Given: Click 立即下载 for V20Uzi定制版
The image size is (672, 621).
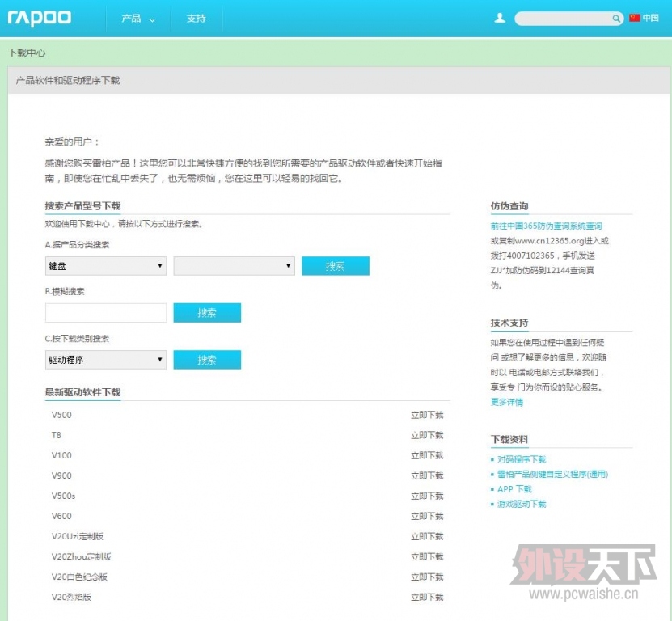Looking at the screenshot, I should [427, 536].
